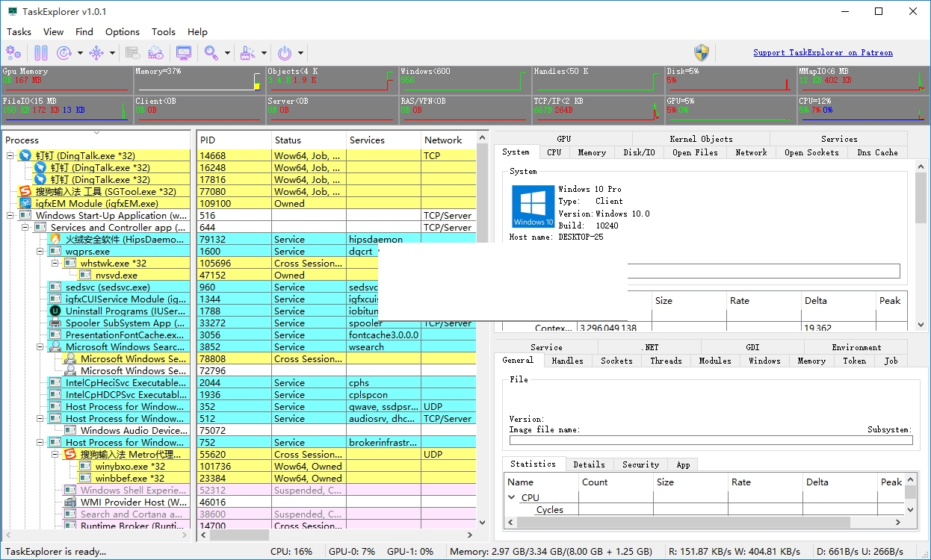The height and width of the screenshot is (560, 931).
Task: Click the circular refresh toolbar icon
Action: pyautogui.click(x=64, y=52)
